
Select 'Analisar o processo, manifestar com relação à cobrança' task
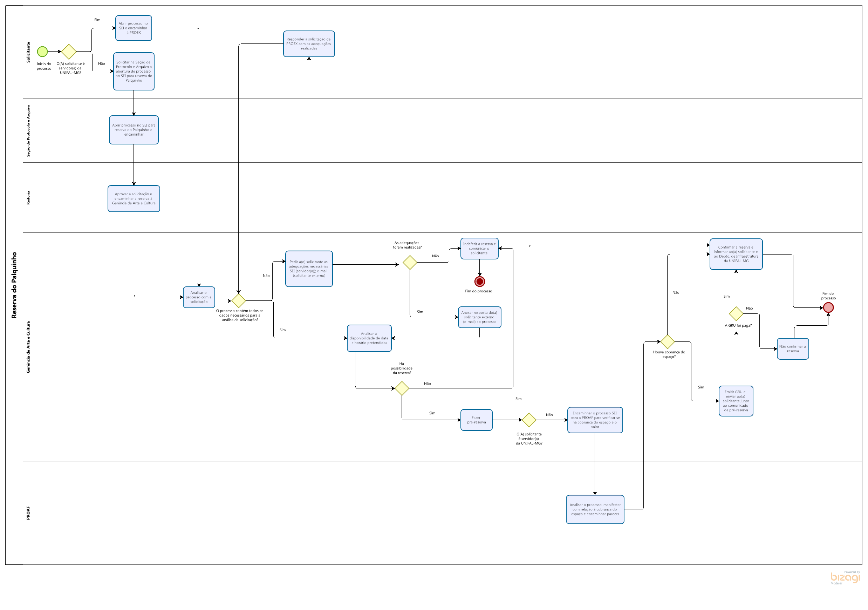[595, 509]
